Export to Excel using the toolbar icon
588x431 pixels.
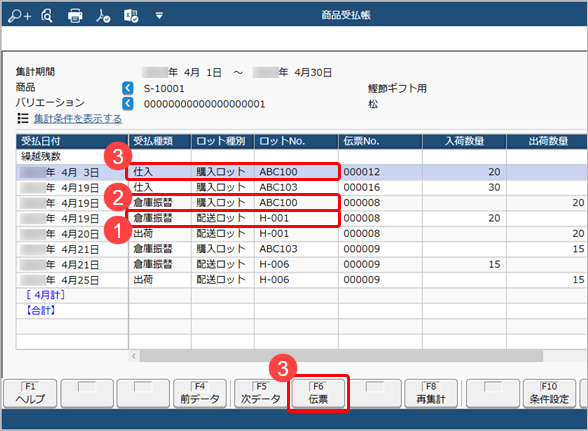[x=131, y=16]
